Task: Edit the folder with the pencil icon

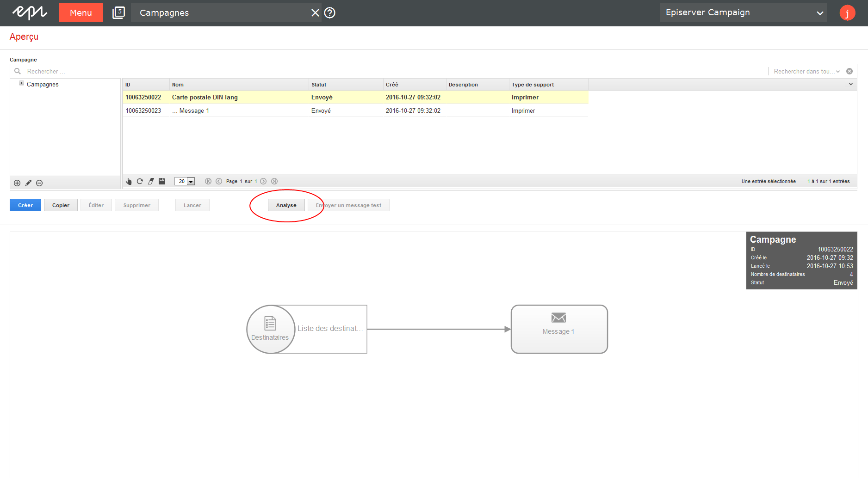Action: click(x=28, y=183)
